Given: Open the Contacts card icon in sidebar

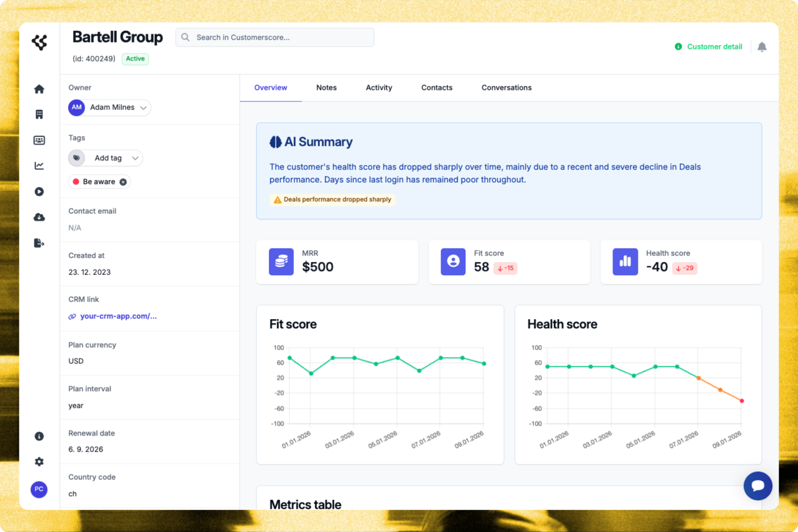Looking at the screenshot, I should click(x=39, y=140).
